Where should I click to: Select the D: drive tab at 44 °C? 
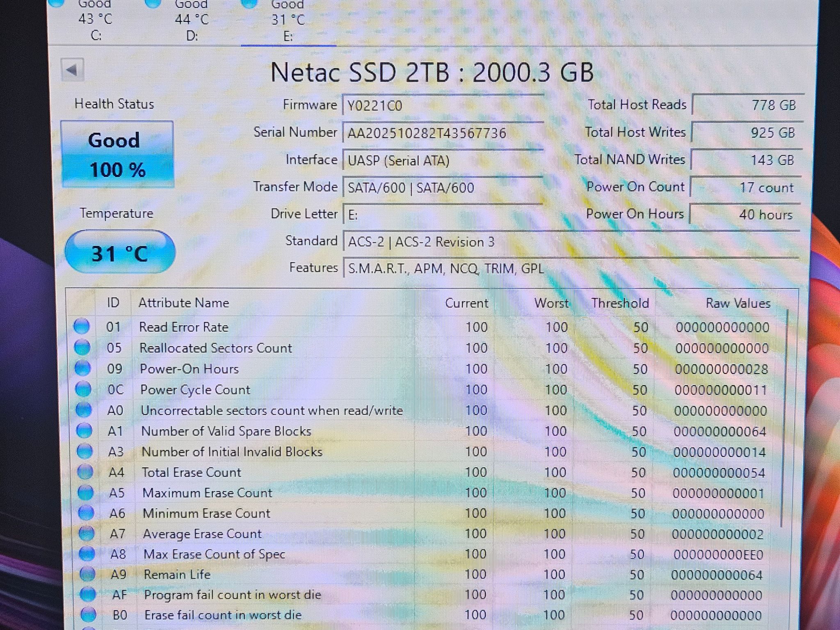point(192,21)
